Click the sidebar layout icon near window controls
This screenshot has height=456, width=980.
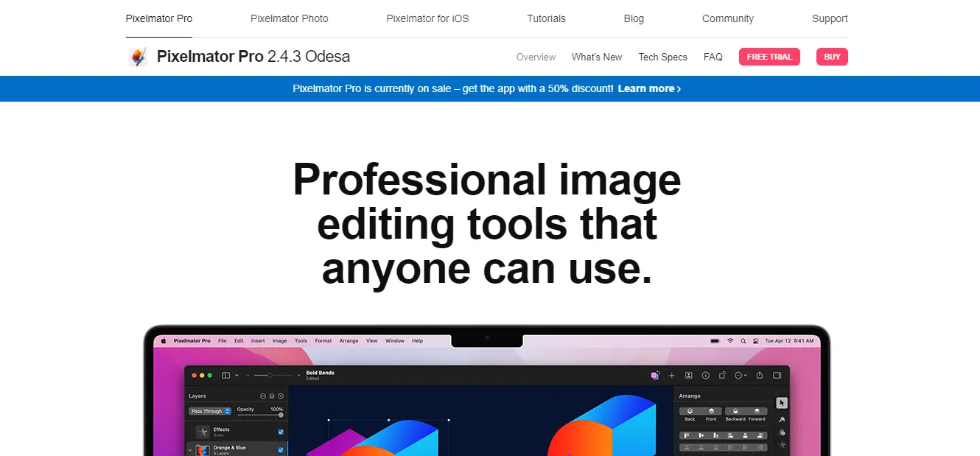point(226,375)
